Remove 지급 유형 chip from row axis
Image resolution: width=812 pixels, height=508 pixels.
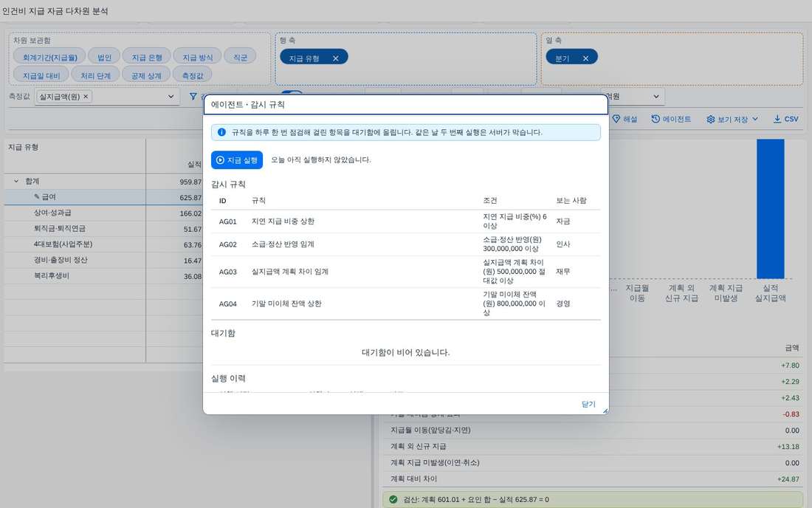tap(336, 58)
